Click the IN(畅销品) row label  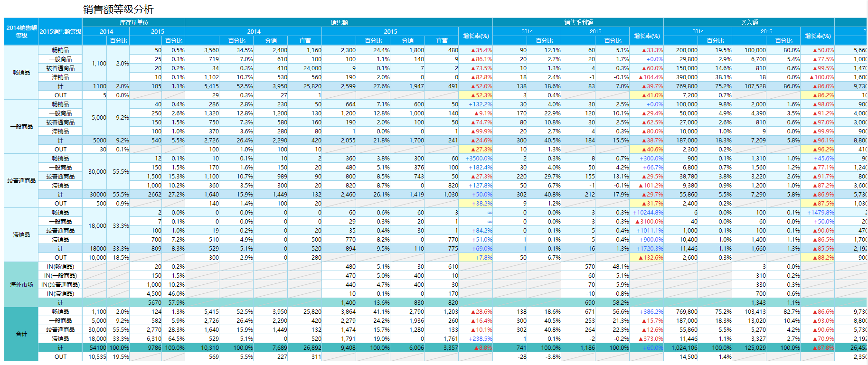click(60, 267)
